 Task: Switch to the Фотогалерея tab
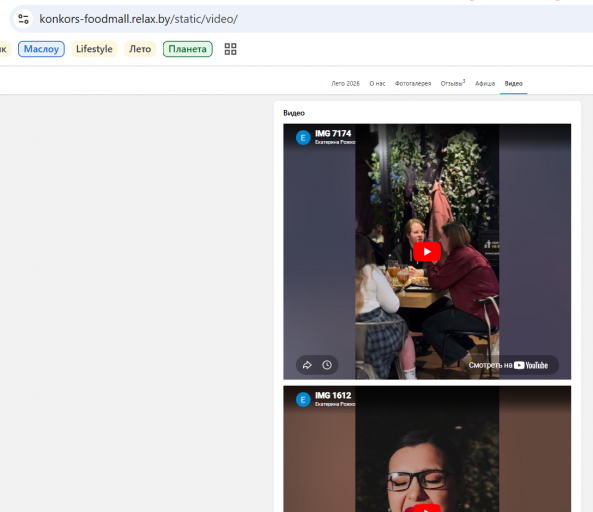[413, 84]
